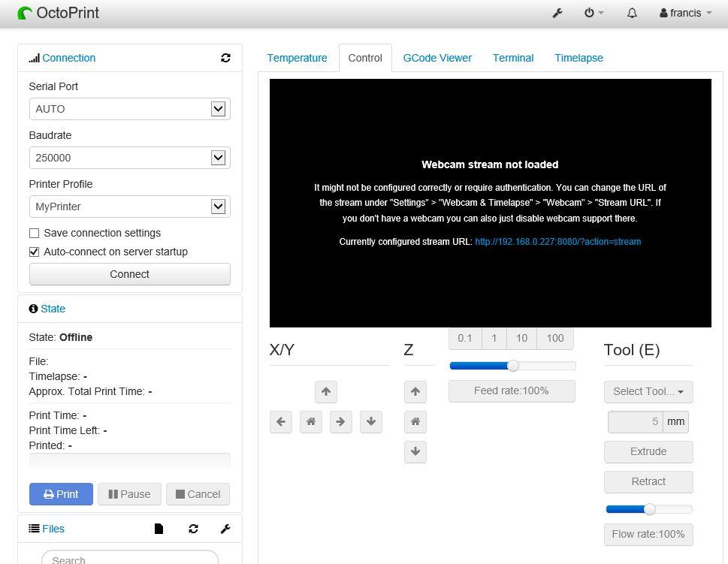Select 100 jog distance

coord(555,339)
